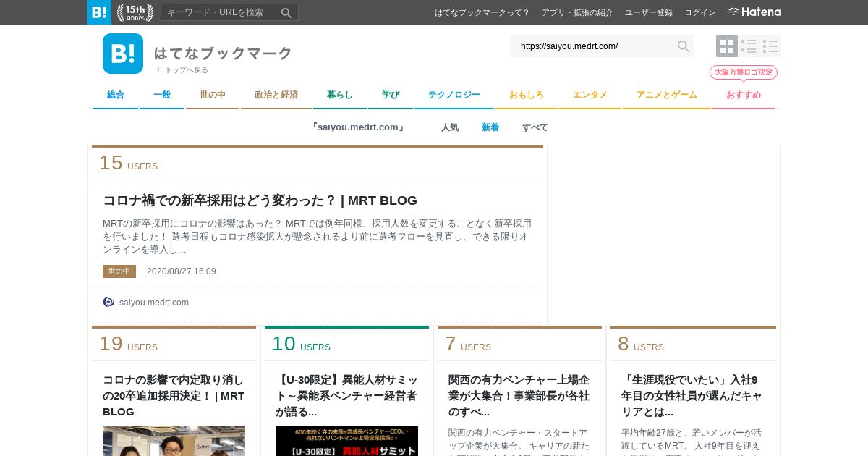Open アプリ・拡張の紹介 link

pos(577,12)
